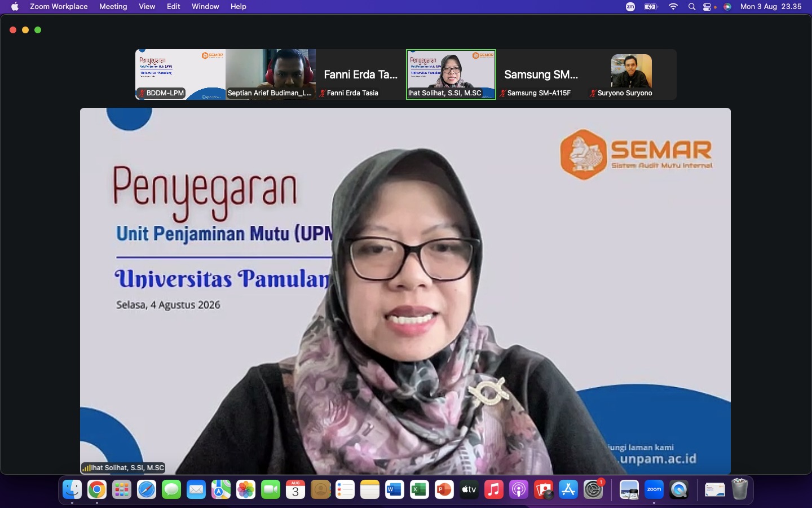Click the Zoom status icon in menu bar
This screenshot has width=812, height=508.
click(630, 7)
